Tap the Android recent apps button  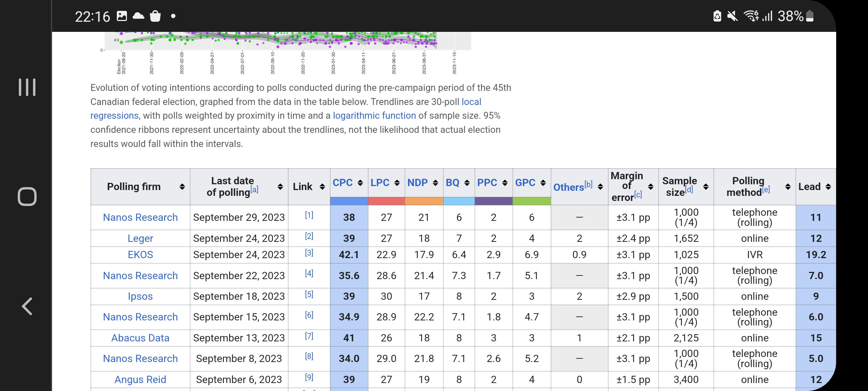[27, 87]
